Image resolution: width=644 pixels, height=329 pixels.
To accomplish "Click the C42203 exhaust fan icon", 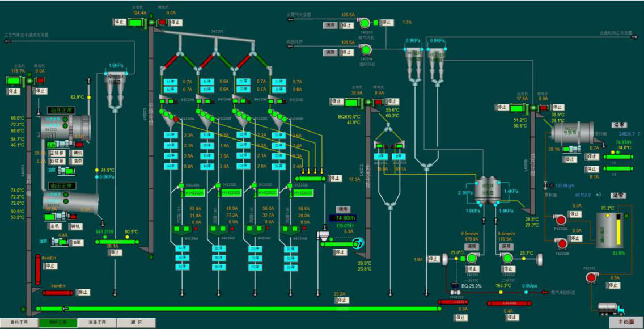I will click(x=365, y=23).
